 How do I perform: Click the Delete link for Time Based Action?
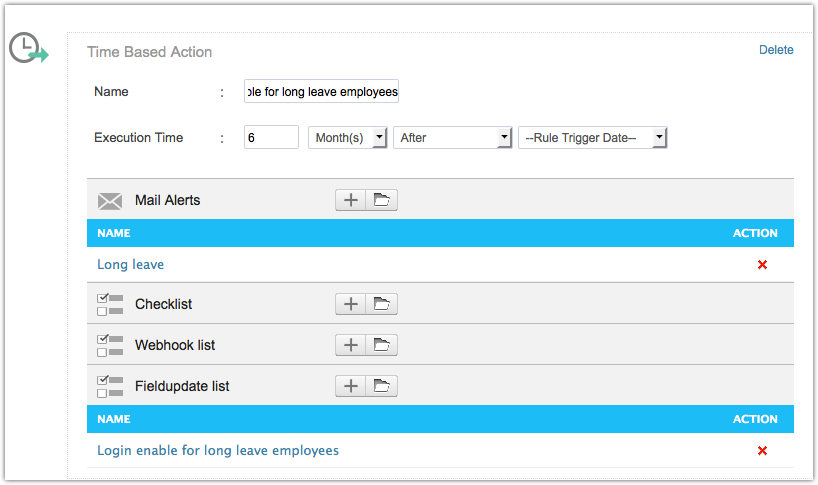(776, 50)
